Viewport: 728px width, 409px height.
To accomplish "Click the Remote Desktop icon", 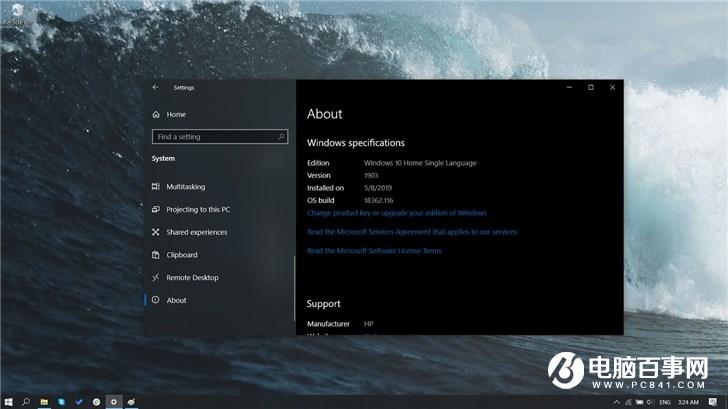I will click(156, 278).
